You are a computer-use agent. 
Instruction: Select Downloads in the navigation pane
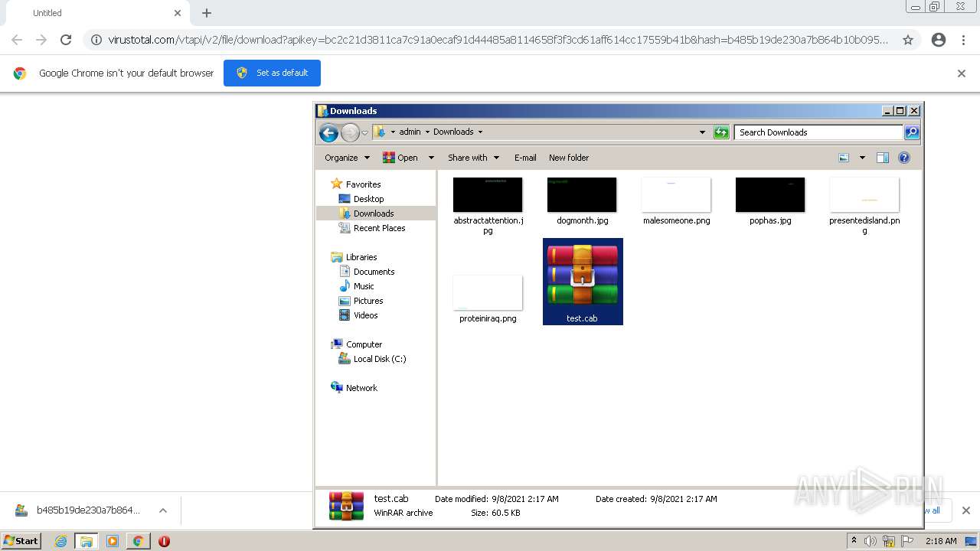pos(374,214)
